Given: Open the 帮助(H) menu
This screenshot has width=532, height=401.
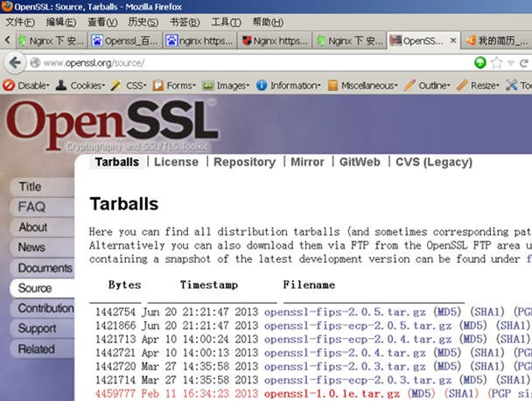Looking at the screenshot, I should [268, 23].
